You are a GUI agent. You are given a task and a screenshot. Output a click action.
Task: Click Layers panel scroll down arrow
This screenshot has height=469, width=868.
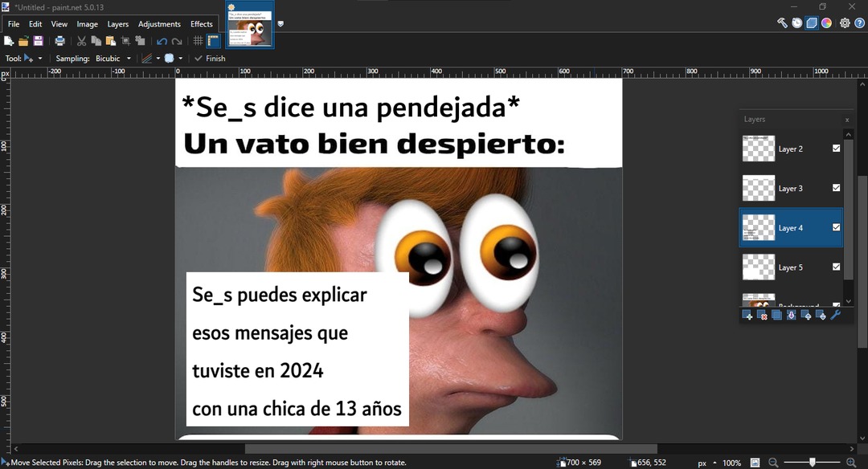[848, 301]
